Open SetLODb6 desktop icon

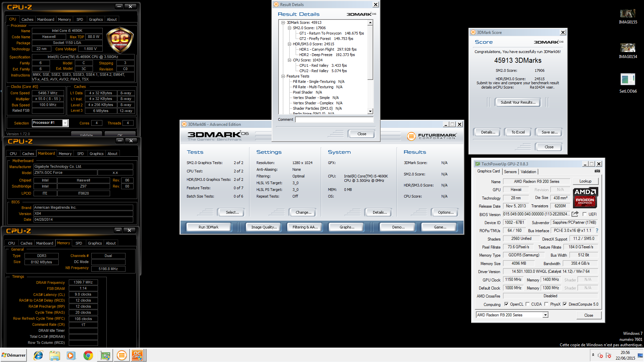click(628, 83)
